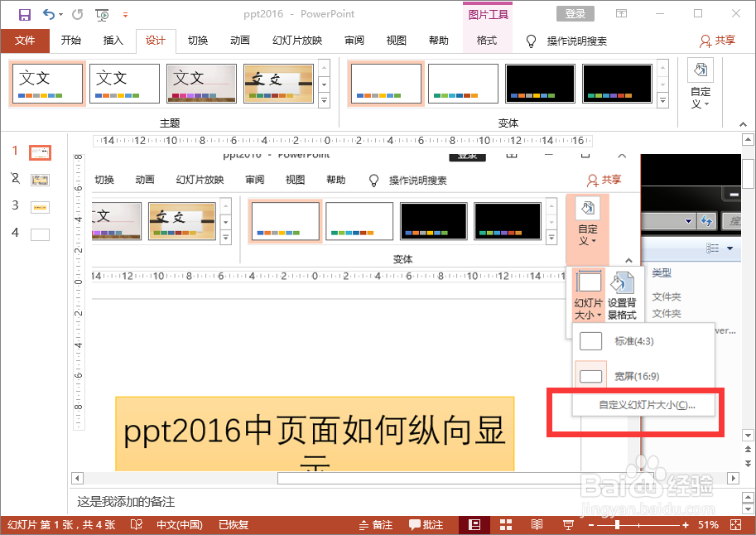Open the 视图 tab

pos(397,41)
